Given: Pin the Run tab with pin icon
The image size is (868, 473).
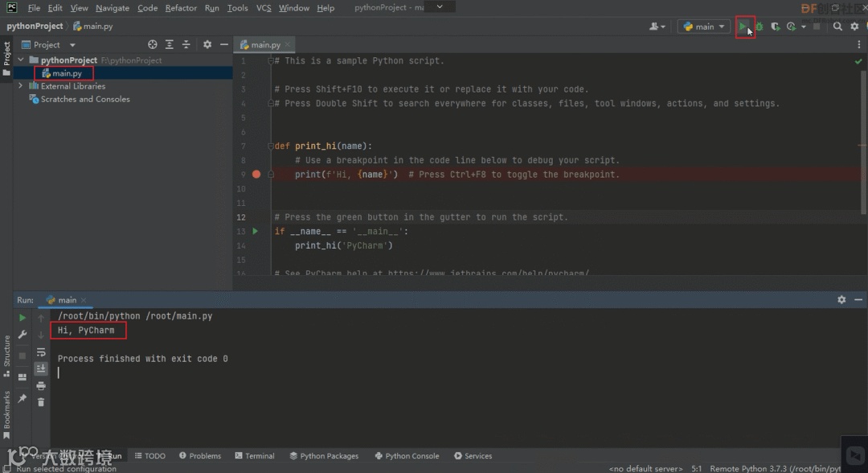Looking at the screenshot, I should coord(23,398).
